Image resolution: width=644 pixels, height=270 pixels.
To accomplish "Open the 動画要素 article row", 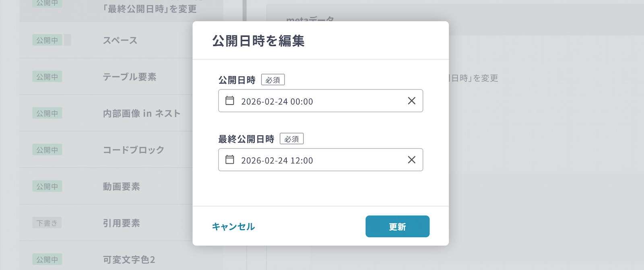I will (122, 187).
